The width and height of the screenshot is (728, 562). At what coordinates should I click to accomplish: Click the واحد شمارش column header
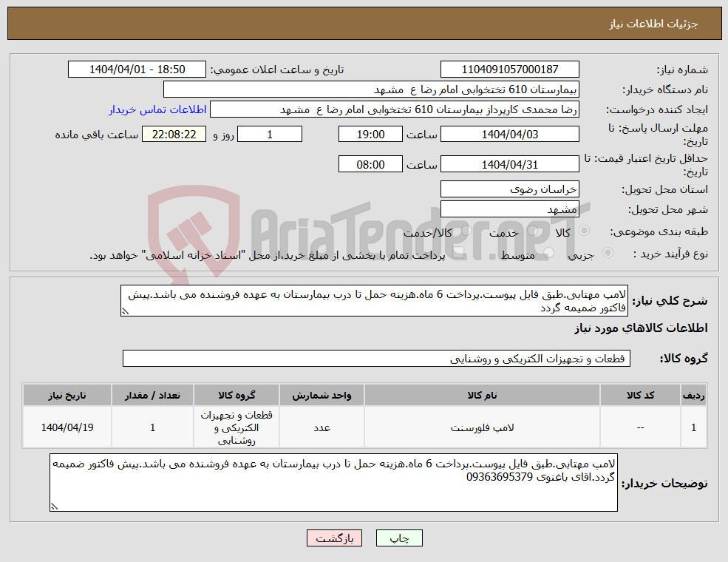tap(322, 396)
